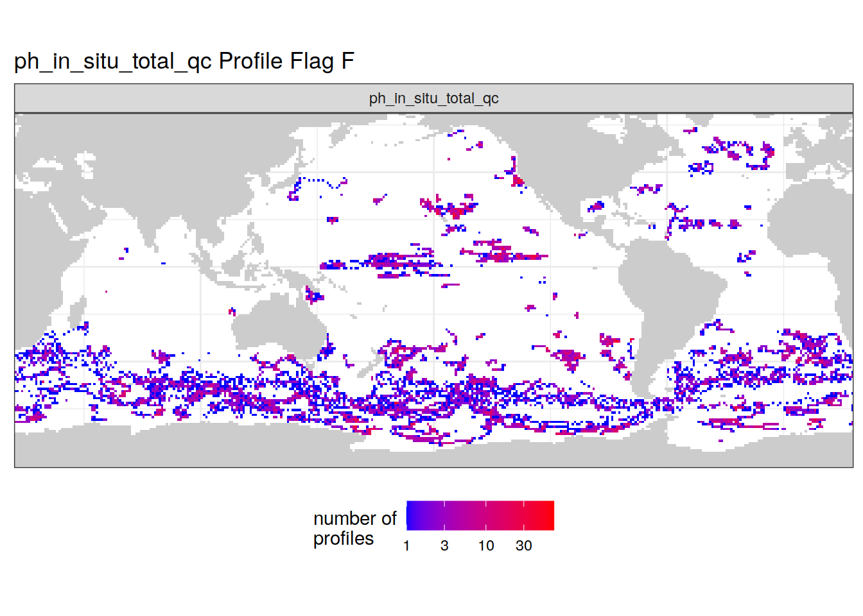Select the ph_in_situ_total_qc facet strip header

click(x=433, y=98)
